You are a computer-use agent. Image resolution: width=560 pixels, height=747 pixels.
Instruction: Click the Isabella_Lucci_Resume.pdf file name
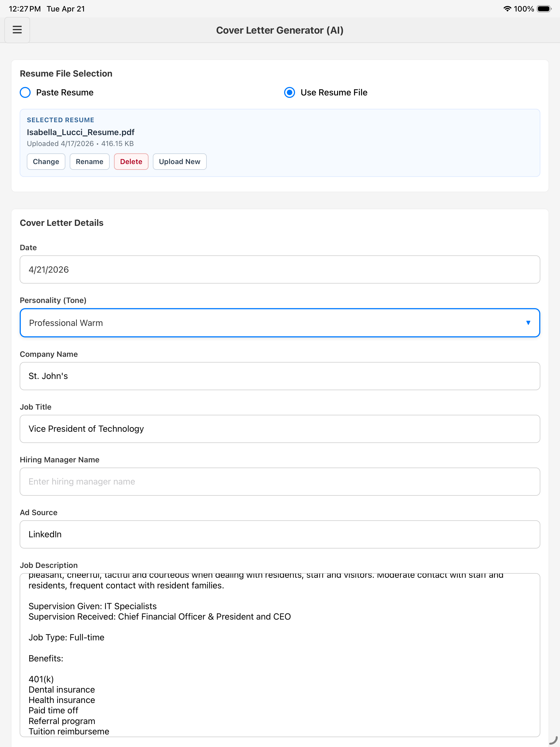click(x=81, y=132)
